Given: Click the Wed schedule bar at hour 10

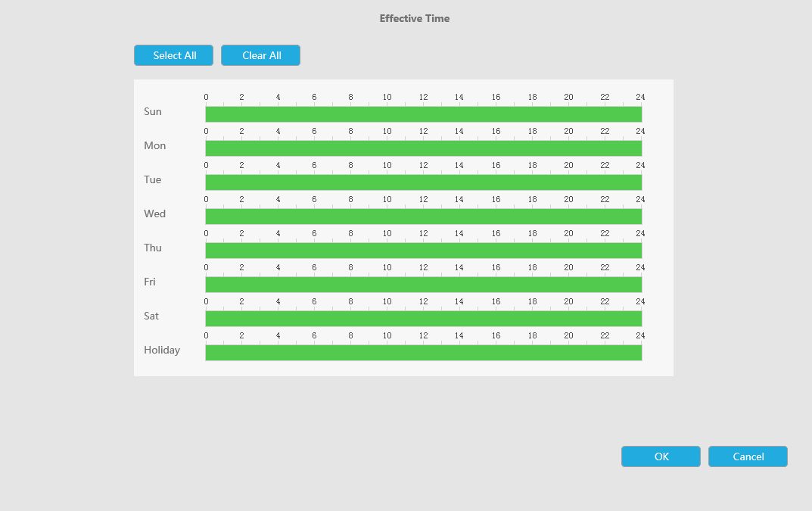Looking at the screenshot, I should pos(387,217).
